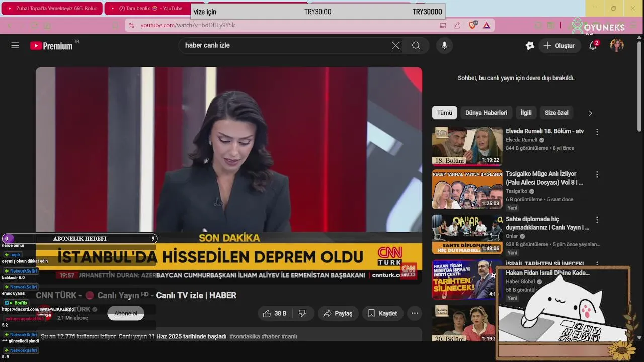Click the #sondakika hashtag link

pos(245,336)
